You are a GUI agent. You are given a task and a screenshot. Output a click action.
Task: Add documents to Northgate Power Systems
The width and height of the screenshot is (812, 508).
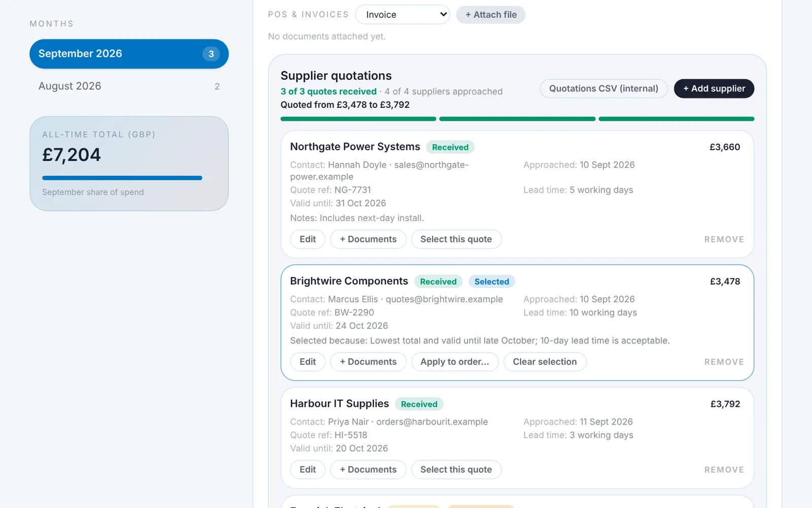coord(368,239)
